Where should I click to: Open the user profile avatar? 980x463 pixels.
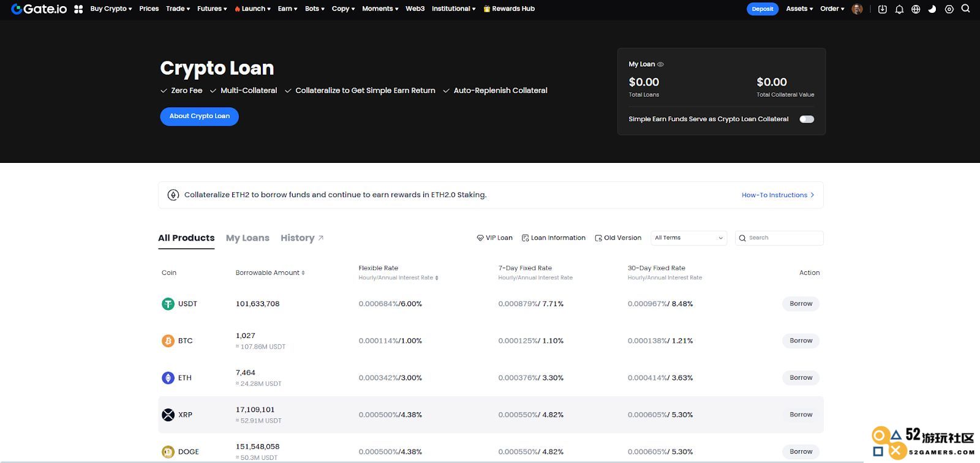click(857, 9)
